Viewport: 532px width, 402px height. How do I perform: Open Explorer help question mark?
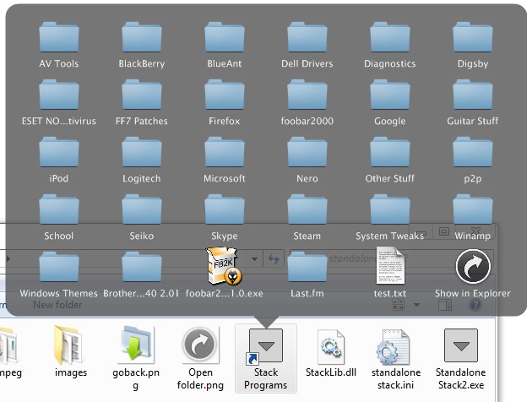pyautogui.click(x=475, y=305)
